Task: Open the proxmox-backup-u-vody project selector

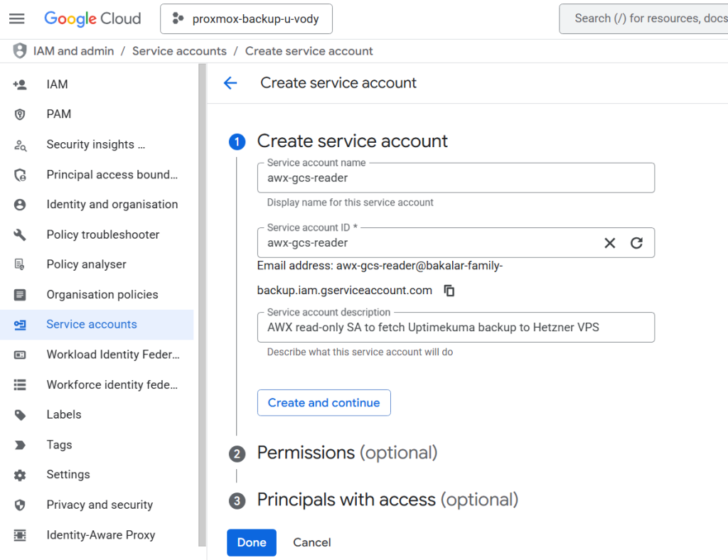Action: 246,18
